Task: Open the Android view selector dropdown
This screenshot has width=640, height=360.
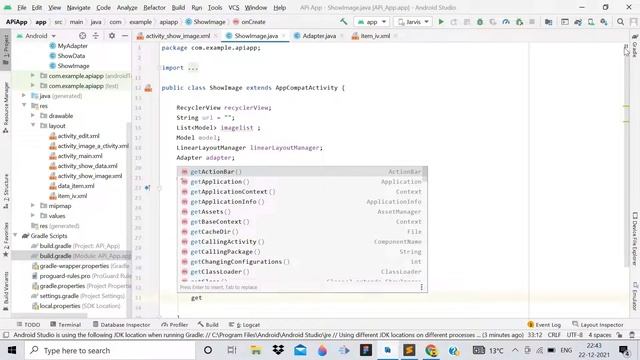Action: [x=36, y=36]
